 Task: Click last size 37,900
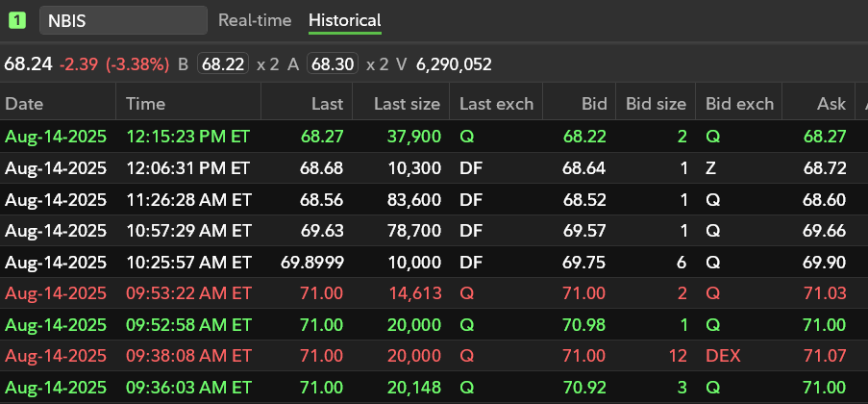[x=413, y=137]
